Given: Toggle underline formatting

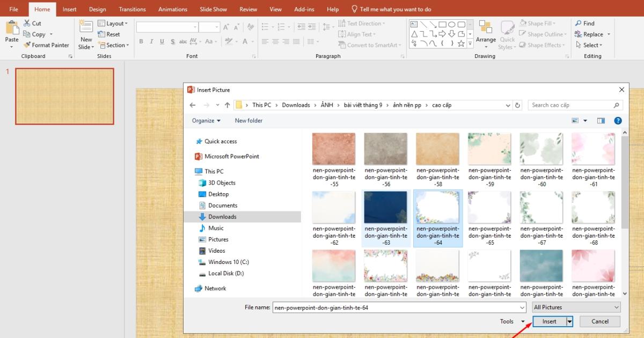Looking at the screenshot, I should [162, 41].
